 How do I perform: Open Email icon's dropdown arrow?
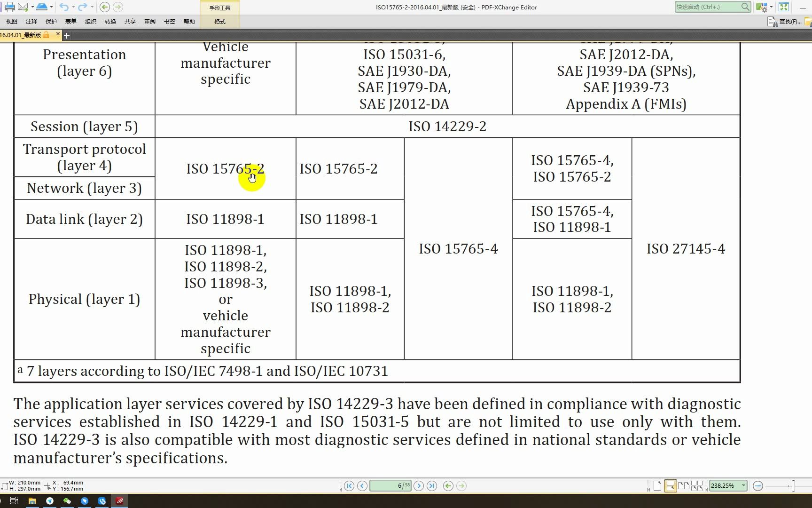[x=32, y=7]
